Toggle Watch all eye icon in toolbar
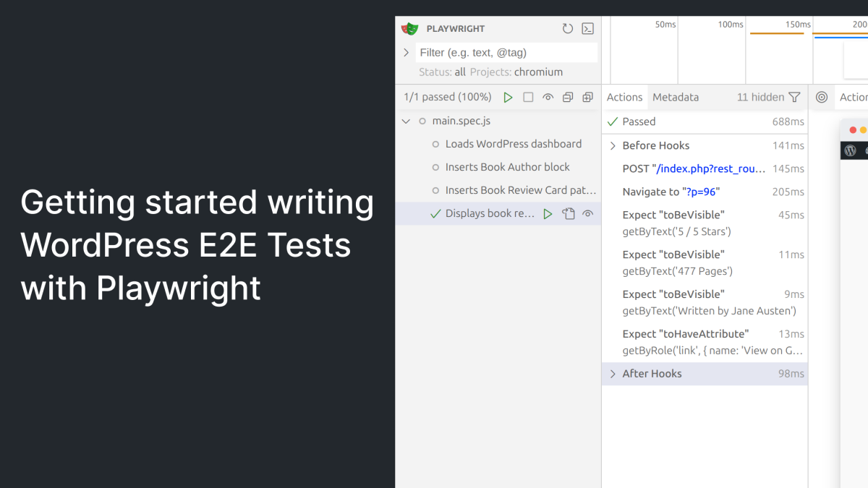868x488 pixels. click(548, 97)
